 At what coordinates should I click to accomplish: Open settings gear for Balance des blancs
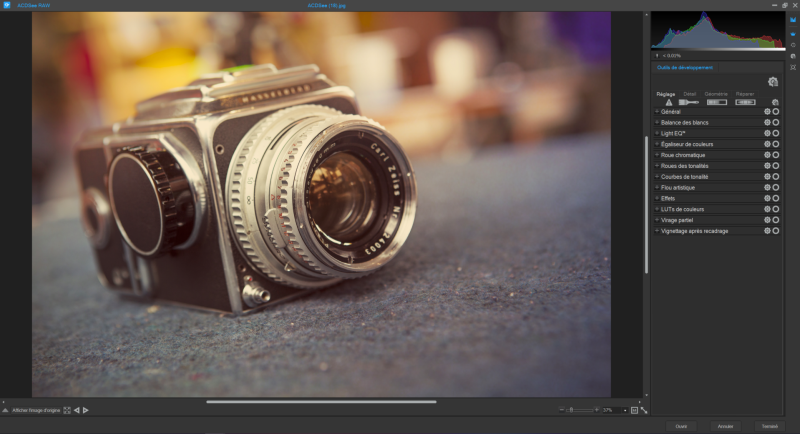coord(767,122)
